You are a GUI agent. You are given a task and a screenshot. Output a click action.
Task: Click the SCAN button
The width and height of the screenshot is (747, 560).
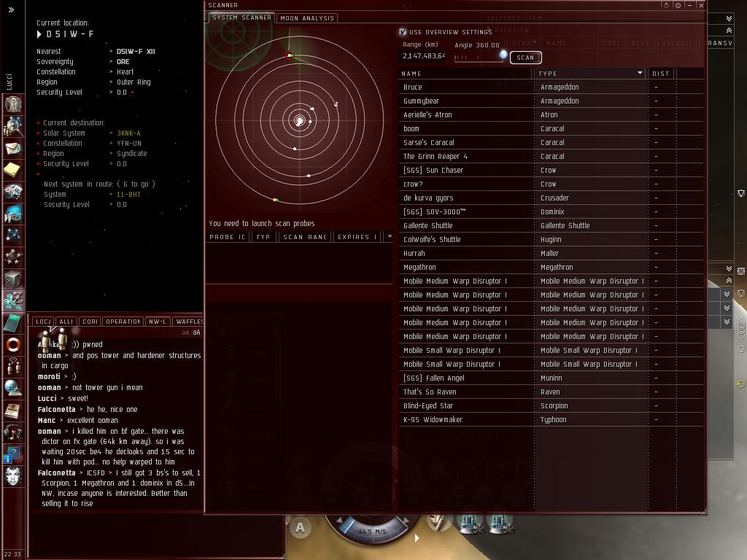(525, 58)
